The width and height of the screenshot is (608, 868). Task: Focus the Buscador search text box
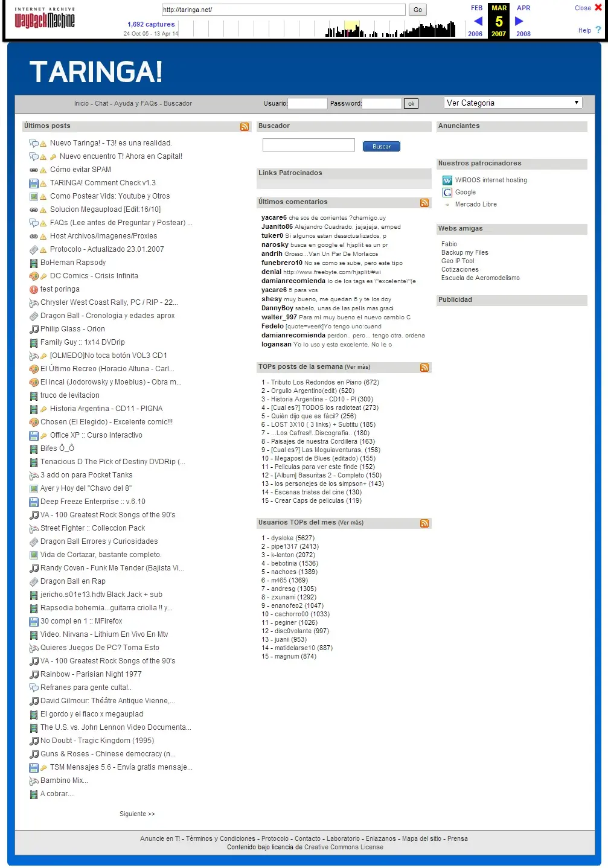tap(309, 145)
